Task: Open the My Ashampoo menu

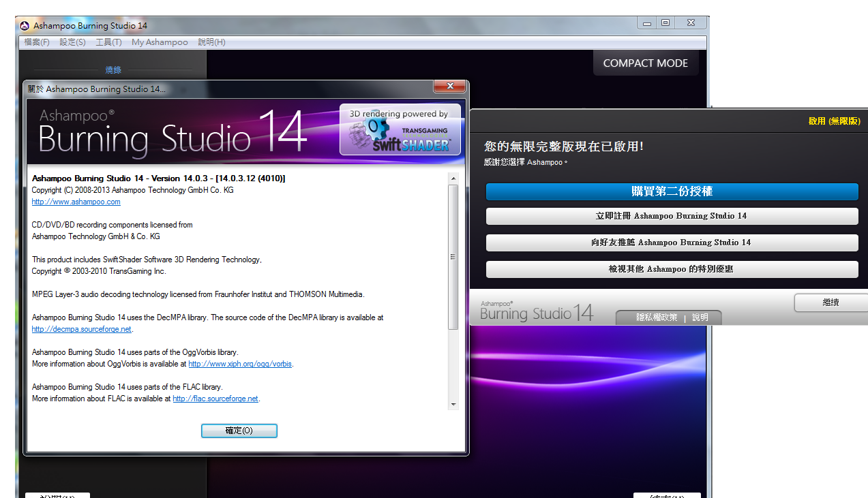Action: pyautogui.click(x=160, y=42)
